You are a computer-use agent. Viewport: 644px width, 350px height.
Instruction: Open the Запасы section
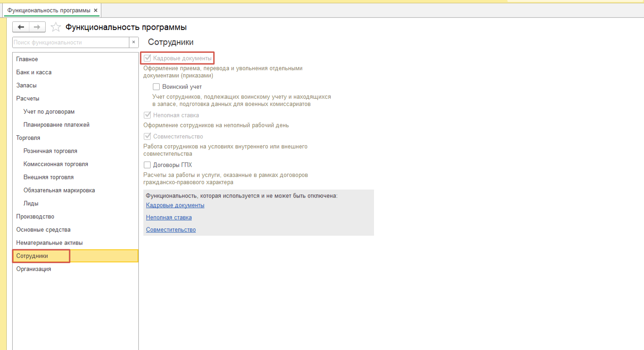pos(75,85)
